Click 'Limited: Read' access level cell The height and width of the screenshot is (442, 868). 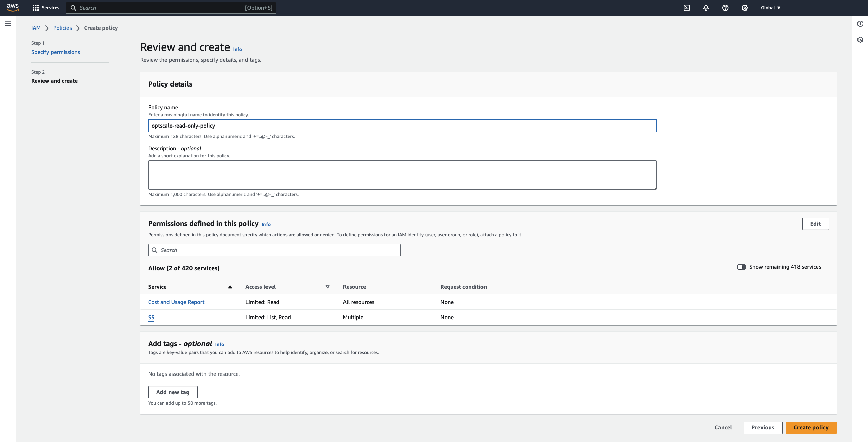click(262, 302)
